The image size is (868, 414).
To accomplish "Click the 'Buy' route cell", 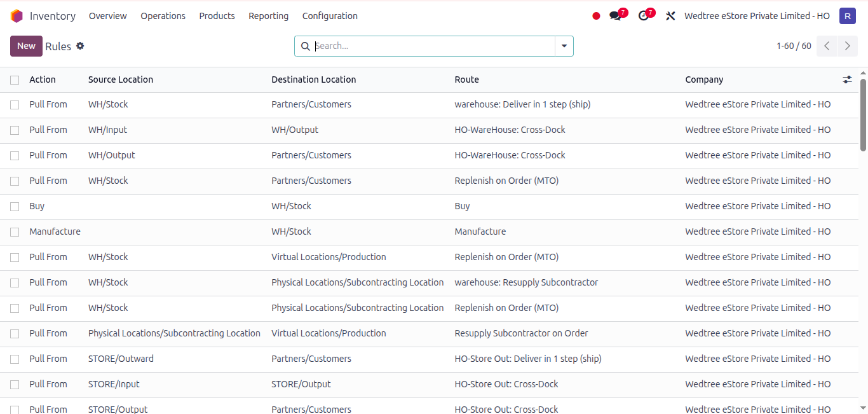I will (463, 206).
